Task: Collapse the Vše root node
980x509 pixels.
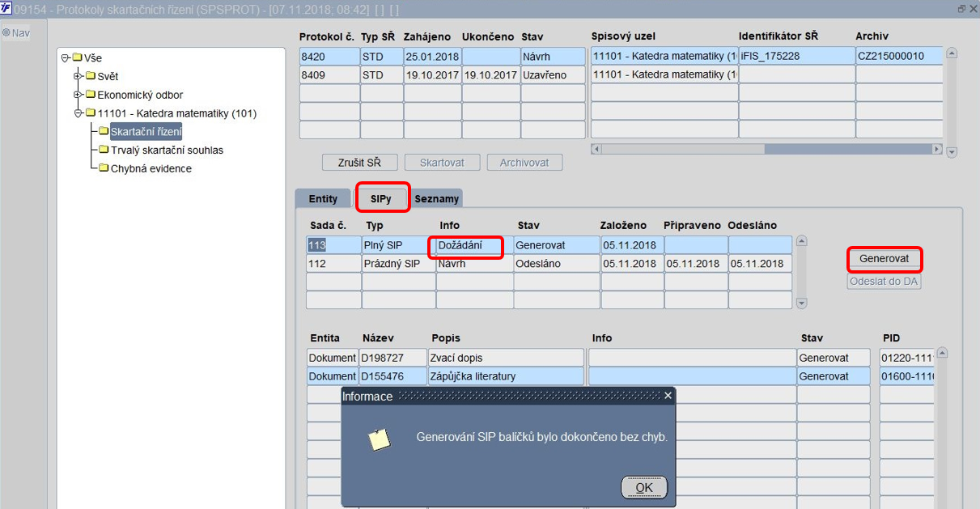Action: (65, 57)
